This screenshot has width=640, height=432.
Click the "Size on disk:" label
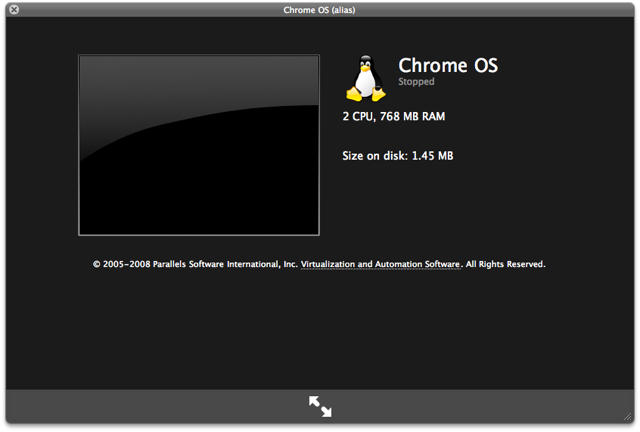375,156
